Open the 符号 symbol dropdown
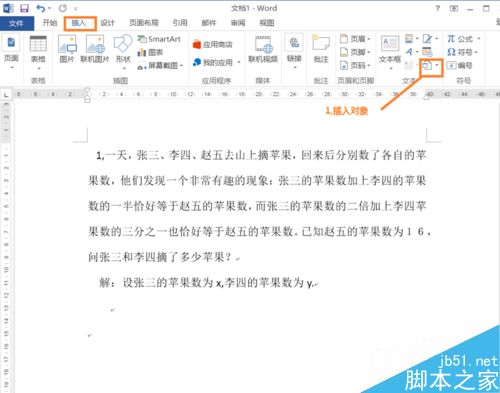 462,52
